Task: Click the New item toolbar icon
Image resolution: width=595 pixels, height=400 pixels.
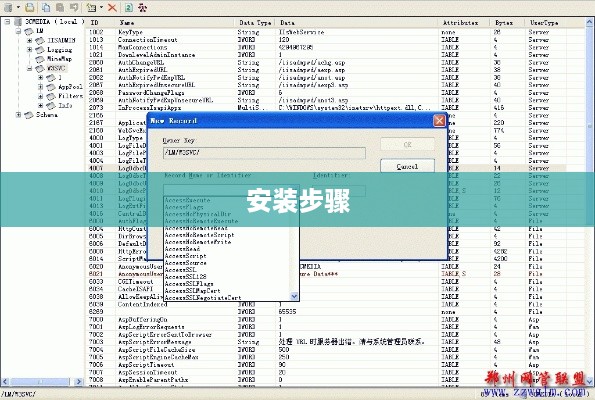Action: (91, 7)
